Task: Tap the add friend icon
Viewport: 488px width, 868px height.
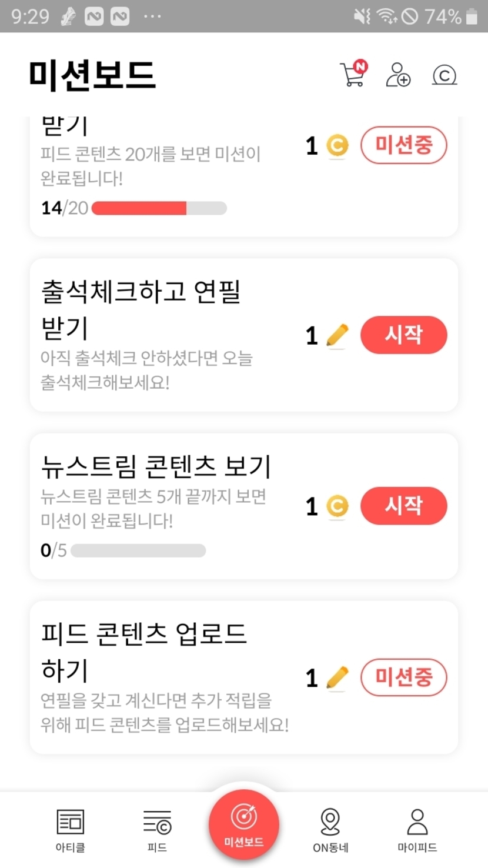Action: click(x=398, y=75)
